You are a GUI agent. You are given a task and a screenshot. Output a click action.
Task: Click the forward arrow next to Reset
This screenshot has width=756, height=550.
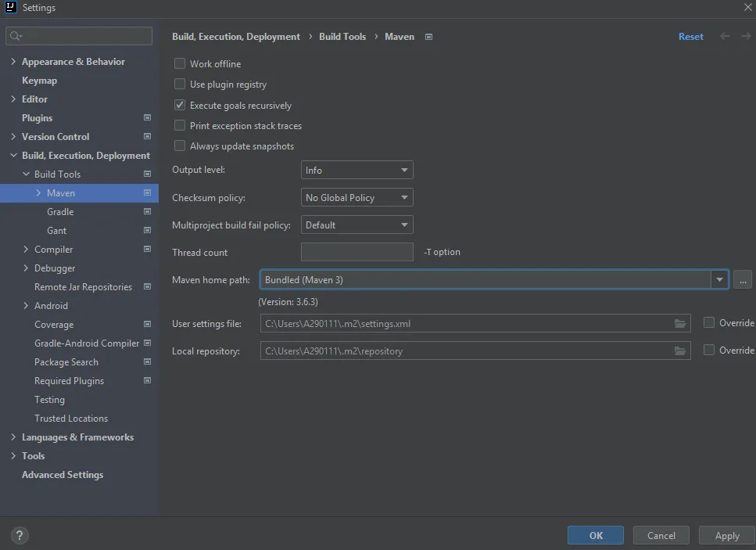click(x=745, y=36)
